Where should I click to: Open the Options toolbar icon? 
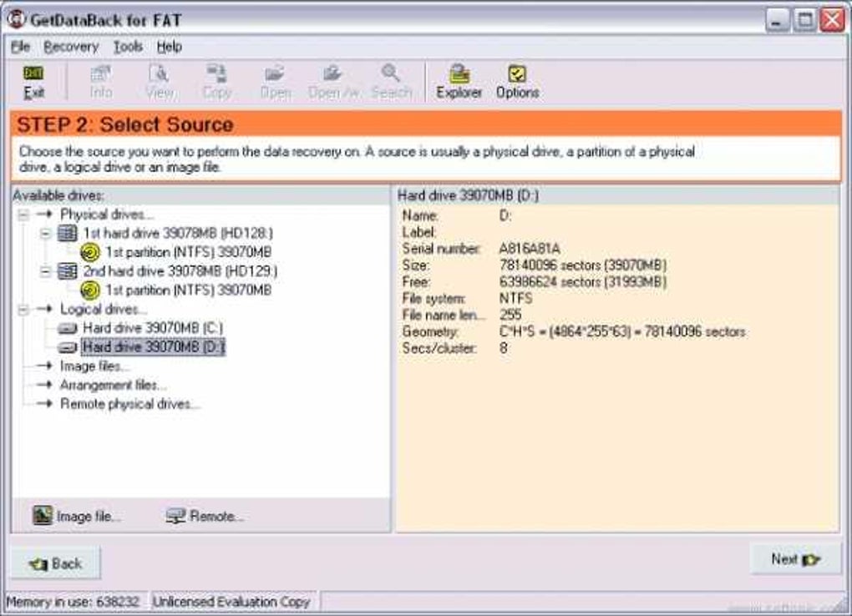click(517, 73)
